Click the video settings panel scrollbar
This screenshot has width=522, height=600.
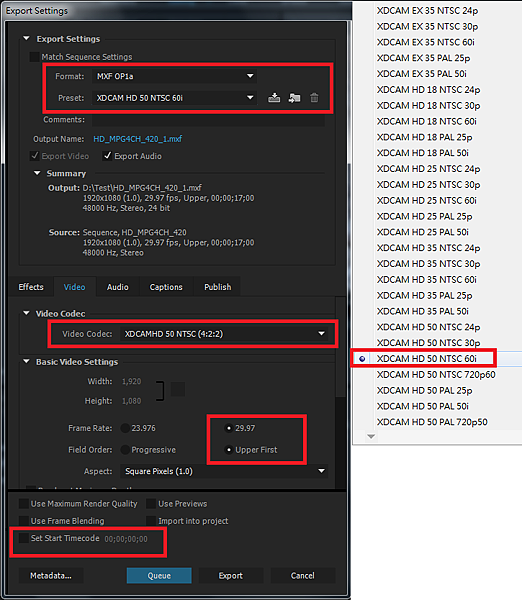click(341, 347)
